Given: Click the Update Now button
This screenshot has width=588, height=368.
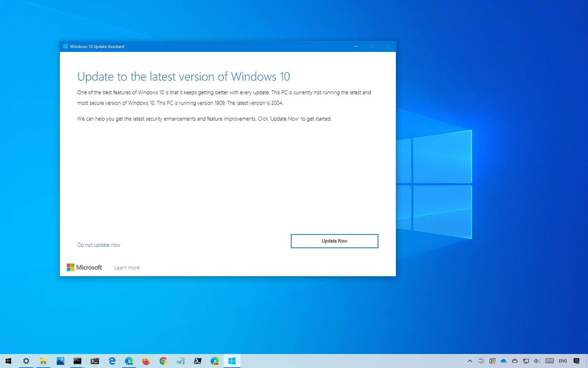Looking at the screenshot, I should click(x=334, y=241).
